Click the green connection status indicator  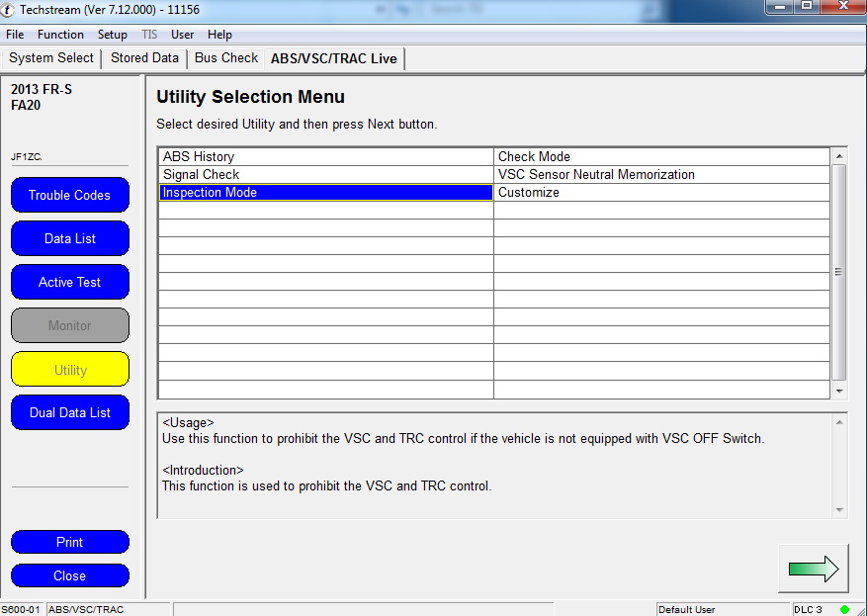844,609
